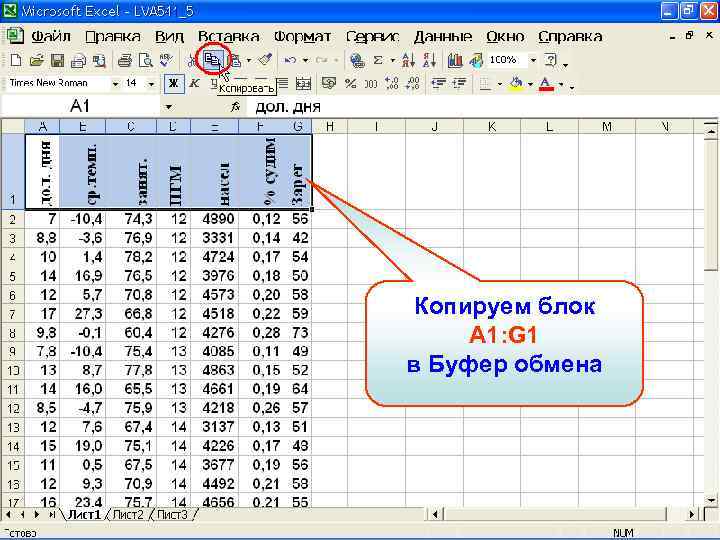Image resolution: width=720 pixels, height=540 pixels.
Task: Switch to the Лист2 sheet tab
Action: pos(128,515)
